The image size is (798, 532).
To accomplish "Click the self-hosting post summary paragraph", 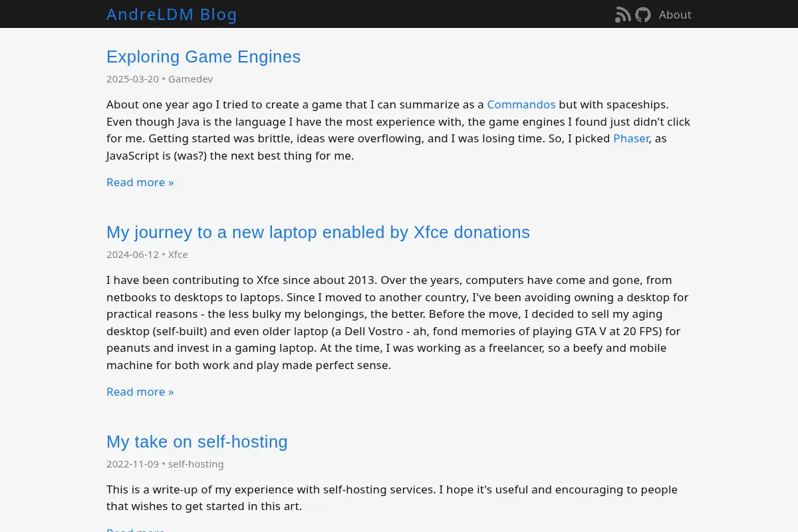I will (x=392, y=498).
